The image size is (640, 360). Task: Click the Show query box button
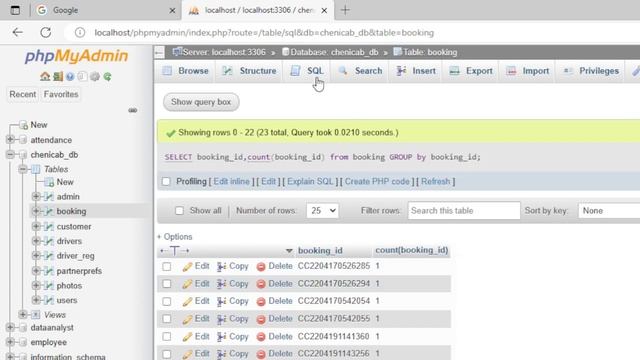pyautogui.click(x=201, y=102)
